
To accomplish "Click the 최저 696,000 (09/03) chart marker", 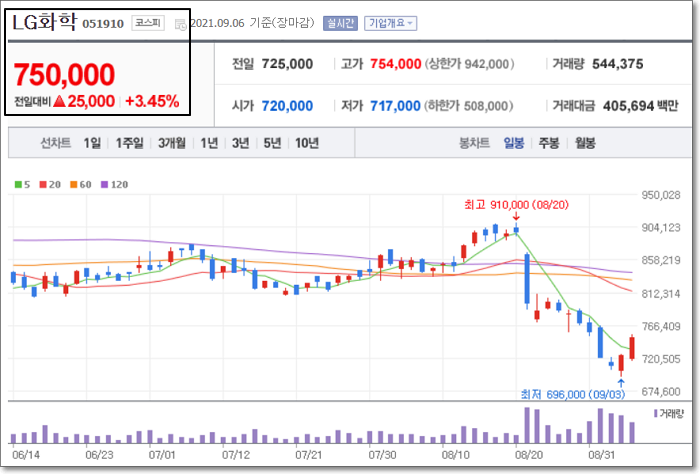I will 573,394.
